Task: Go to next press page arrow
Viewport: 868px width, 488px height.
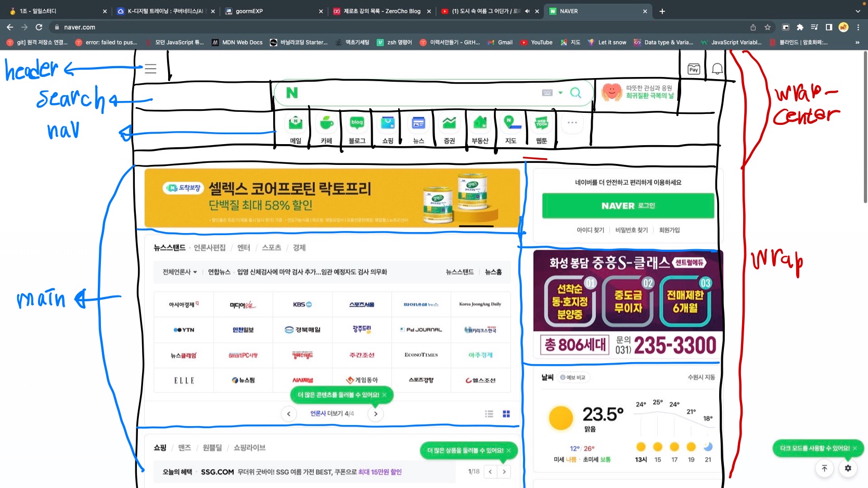Action: click(376, 414)
